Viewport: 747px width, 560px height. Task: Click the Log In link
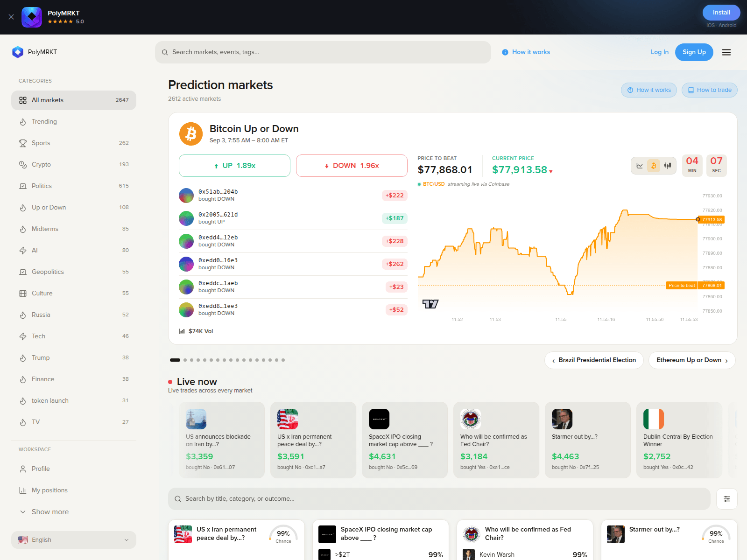(659, 52)
